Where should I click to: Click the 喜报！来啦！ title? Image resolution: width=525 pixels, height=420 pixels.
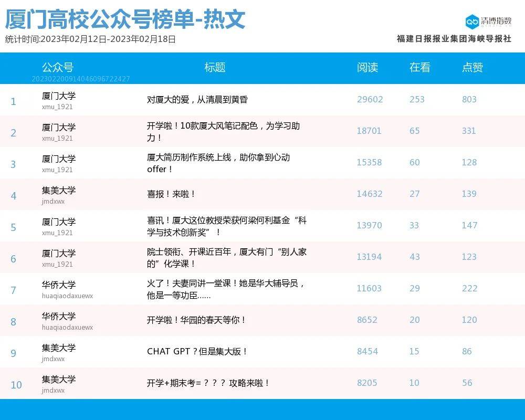[x=171, y=194]
